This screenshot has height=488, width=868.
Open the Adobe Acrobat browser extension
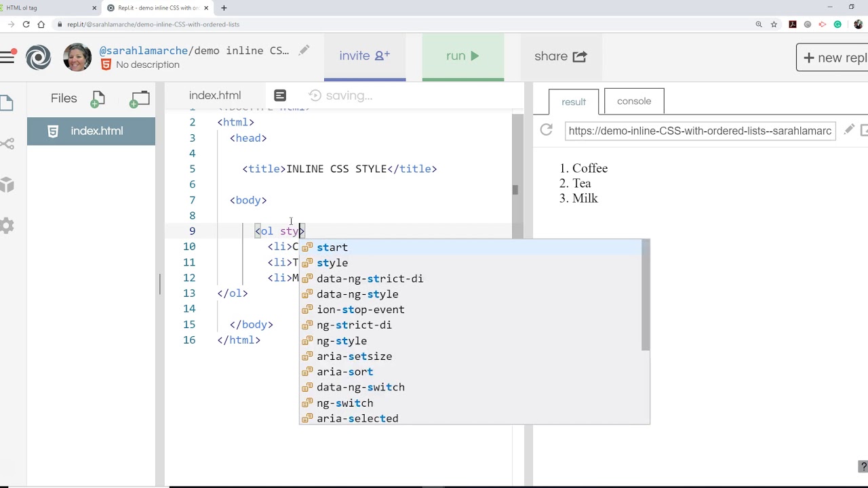(792, 24)
